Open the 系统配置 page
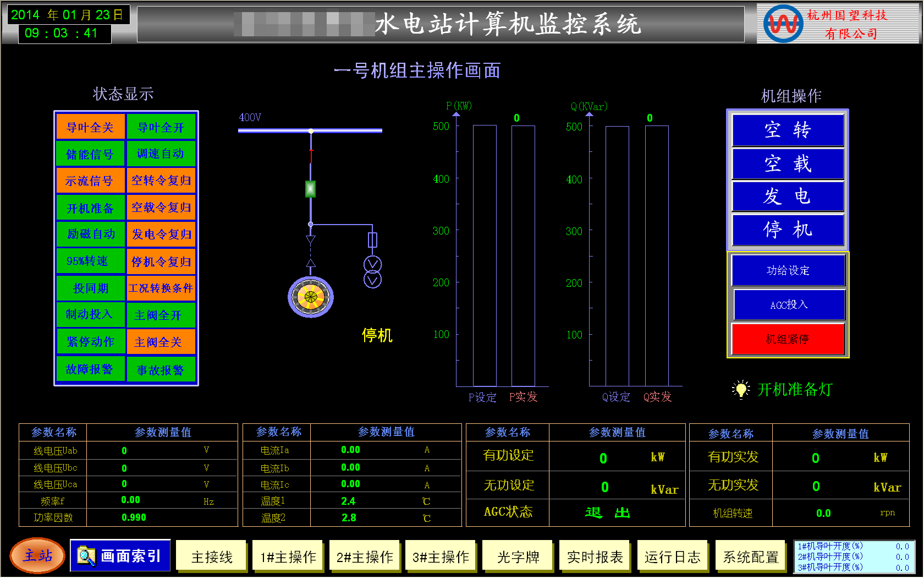 (x=750, y=557)
